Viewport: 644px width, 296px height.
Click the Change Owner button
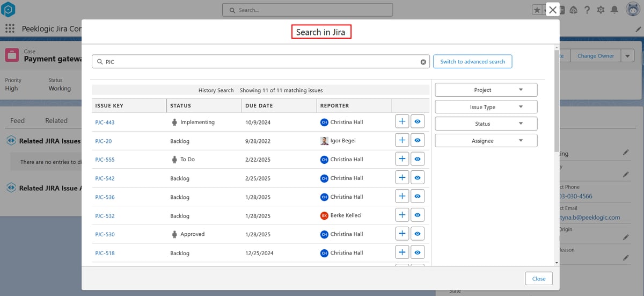pyautogui.click(x=595, y=56)
